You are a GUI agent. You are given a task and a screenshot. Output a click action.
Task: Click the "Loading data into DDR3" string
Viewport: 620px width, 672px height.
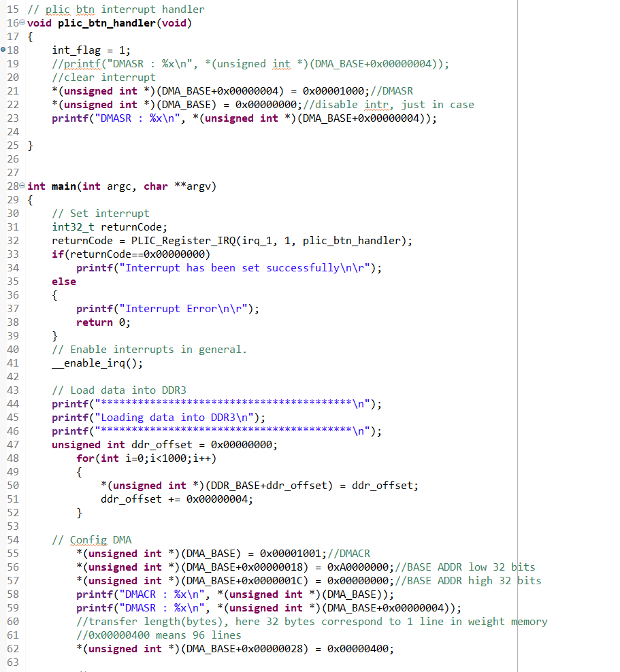tap(176, 418)
